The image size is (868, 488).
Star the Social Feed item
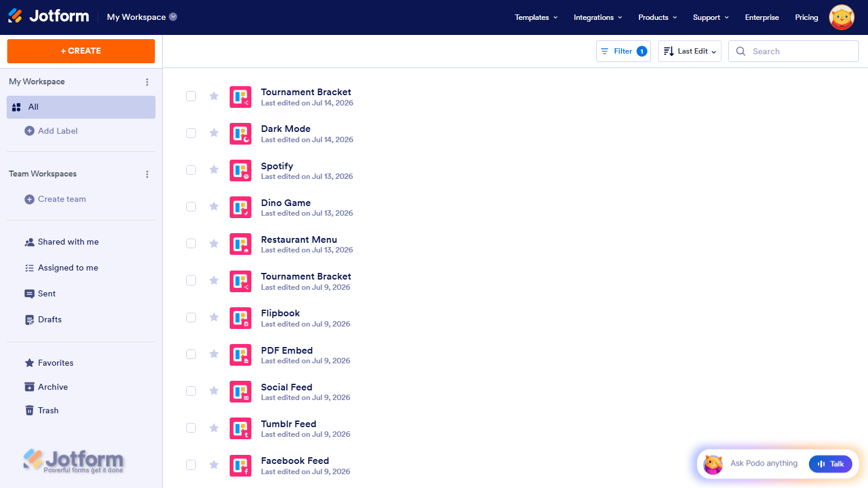pos(214,391)
